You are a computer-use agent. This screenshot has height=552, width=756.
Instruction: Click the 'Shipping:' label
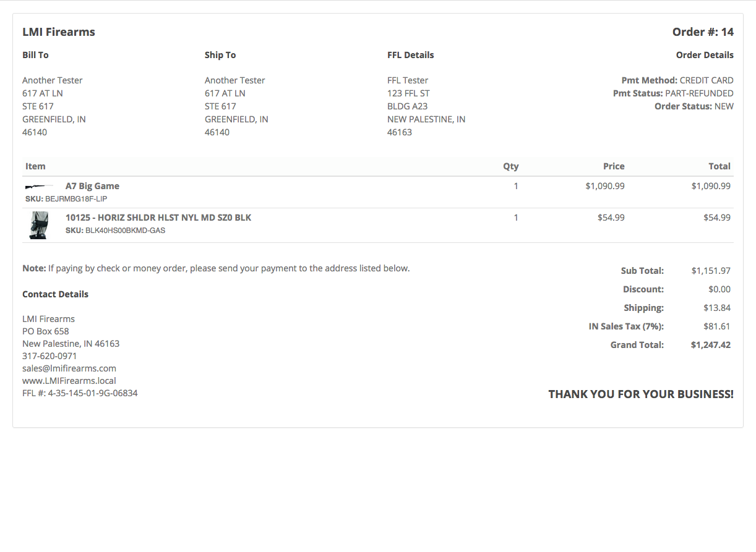[x=643, y=308]
